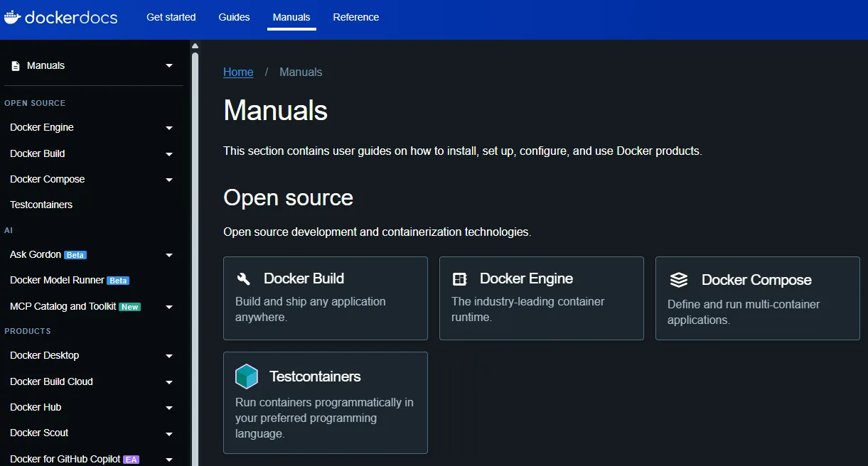Open Docker Model Runner in the sidebar
The width and height of the screenshot is (868, 466).
point(57,280)
